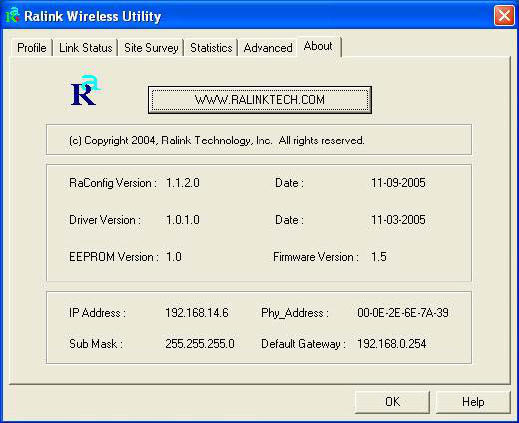
Task: Confirm with the OK button
Action: click(392, 402)
